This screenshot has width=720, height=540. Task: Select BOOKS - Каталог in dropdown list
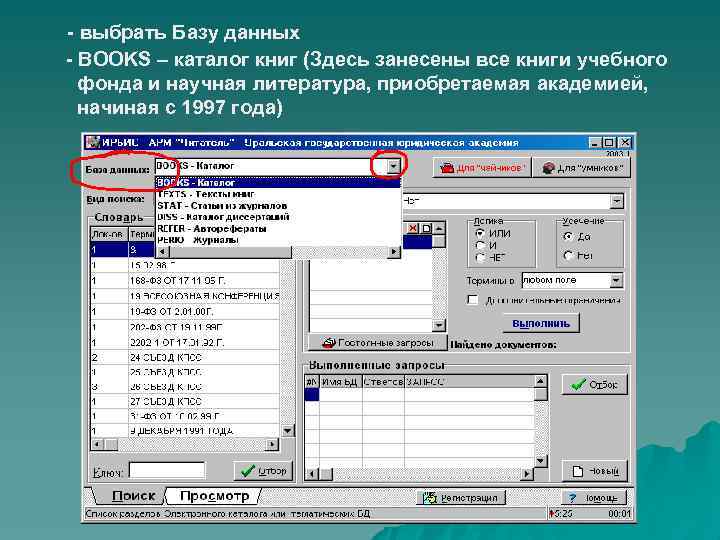pos(278,183)
